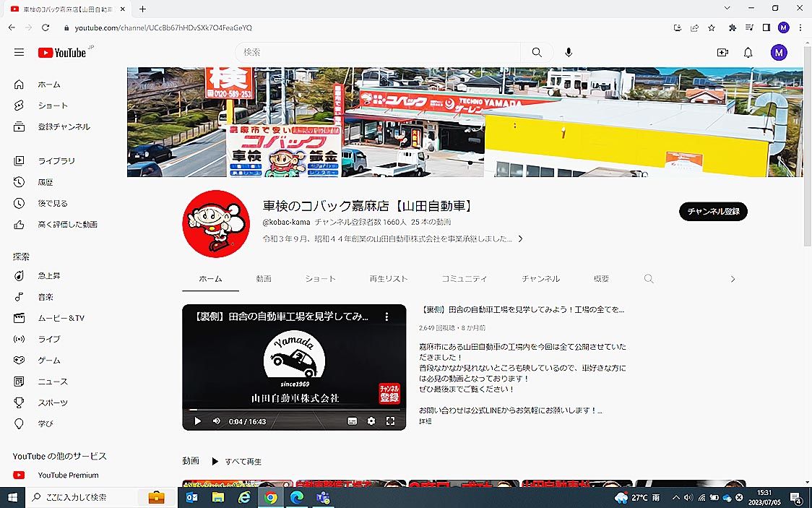
Task: Expand the channel description chevron
Action: point(520,238)
